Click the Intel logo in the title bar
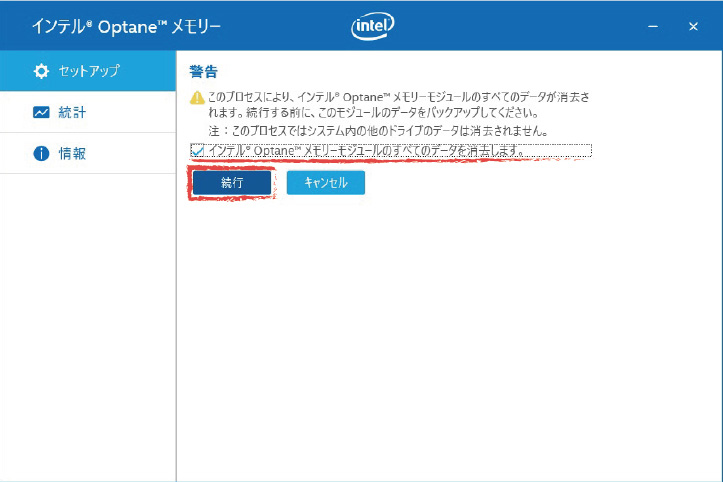Viewport: 723px width, 482px height. (x=373, y=26)
